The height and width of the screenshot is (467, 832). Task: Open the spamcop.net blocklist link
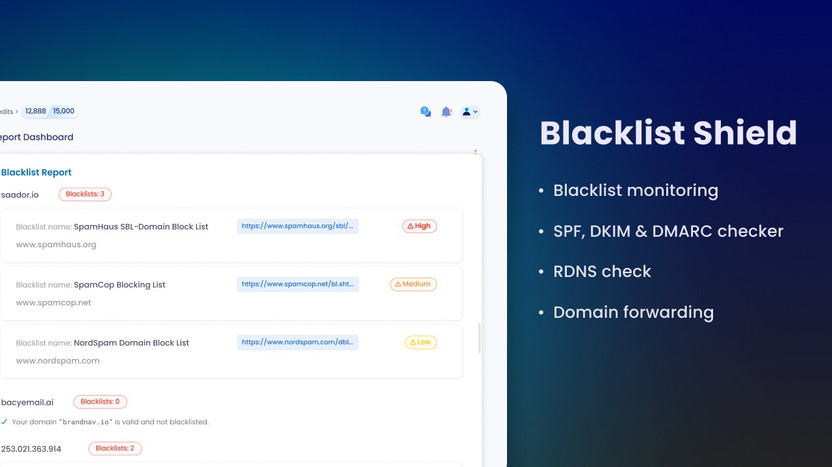(297, 284)
